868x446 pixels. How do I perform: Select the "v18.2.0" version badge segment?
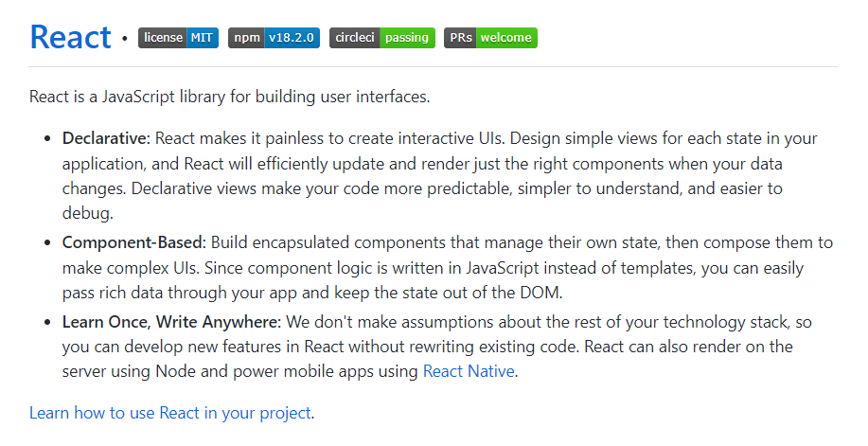pyautogui.click(x=292, y=38)
